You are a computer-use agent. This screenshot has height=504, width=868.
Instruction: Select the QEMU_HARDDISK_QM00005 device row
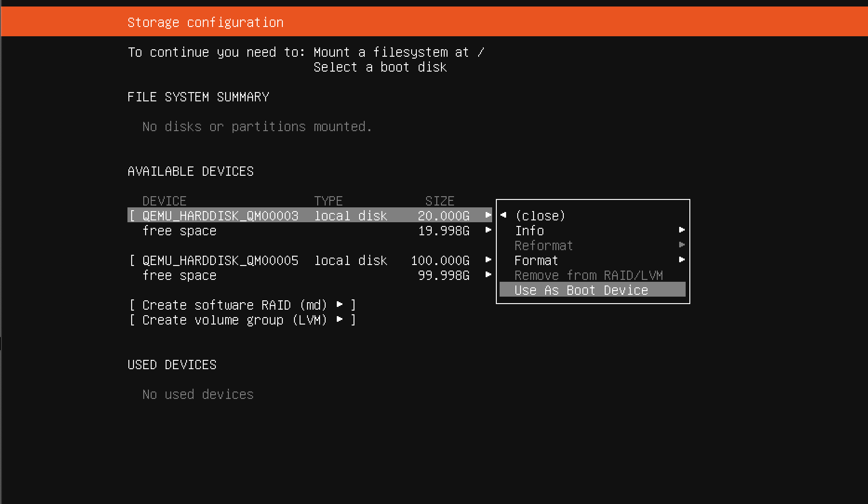[x=220, y=260]
